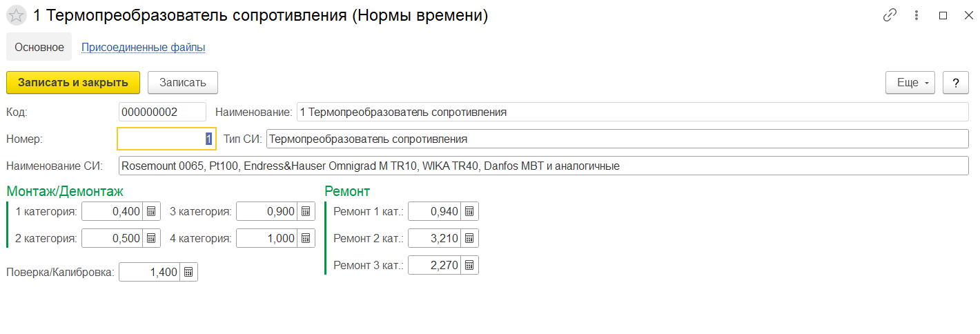This screenshot has height=334, width=980.
Task: Click the Записать и закрыть button
Action: pyautogui.click(x=73, y=83)
